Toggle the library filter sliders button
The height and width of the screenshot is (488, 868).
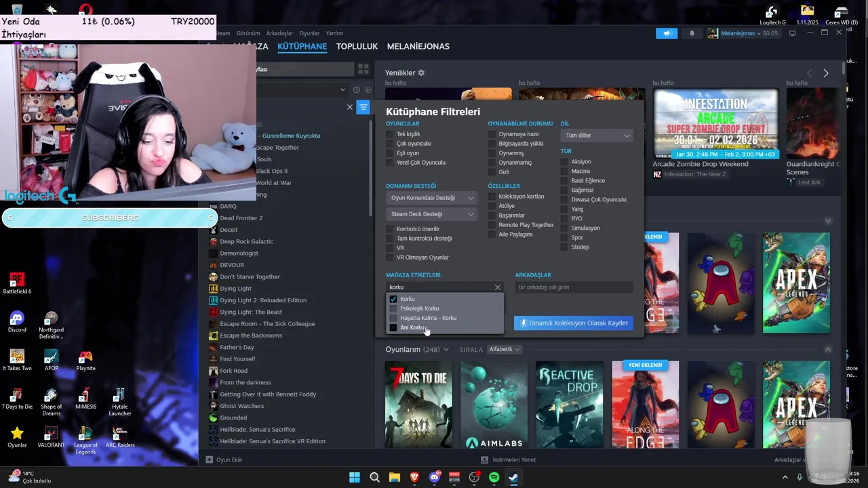tap(363, 107)
